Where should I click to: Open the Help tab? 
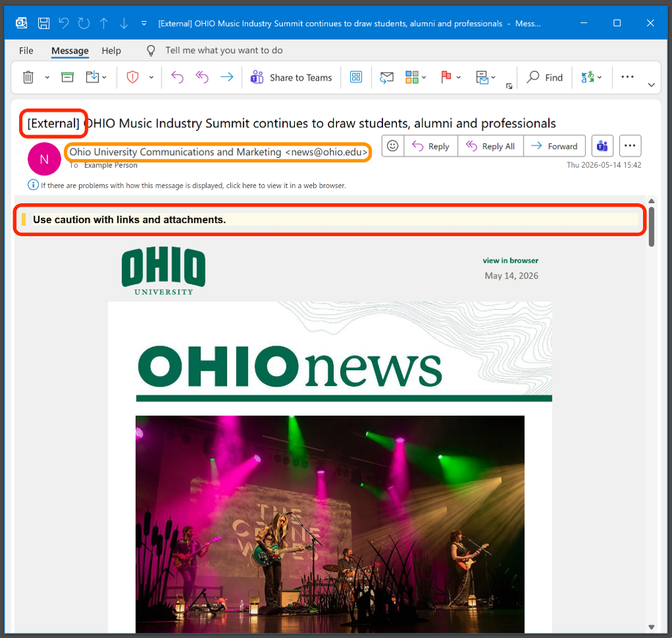pyautogui.click(x=111, y=51)
